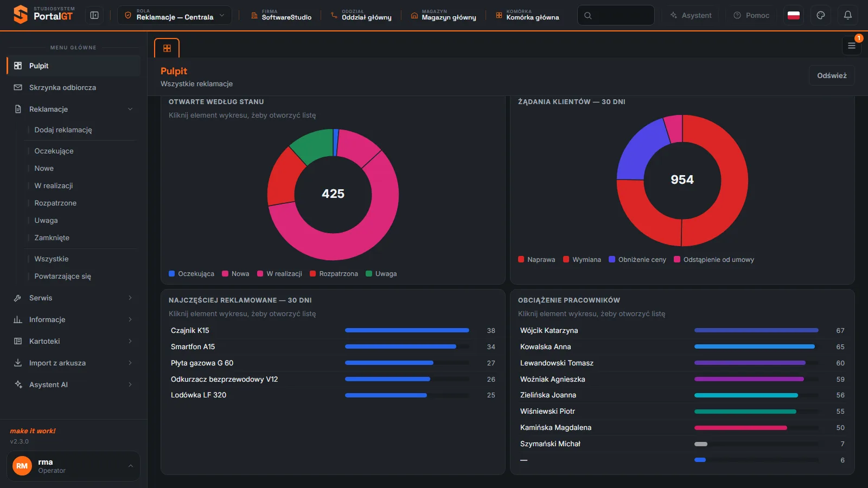
Task: Click the PortalGT logo
Action: tap(44, 15)
